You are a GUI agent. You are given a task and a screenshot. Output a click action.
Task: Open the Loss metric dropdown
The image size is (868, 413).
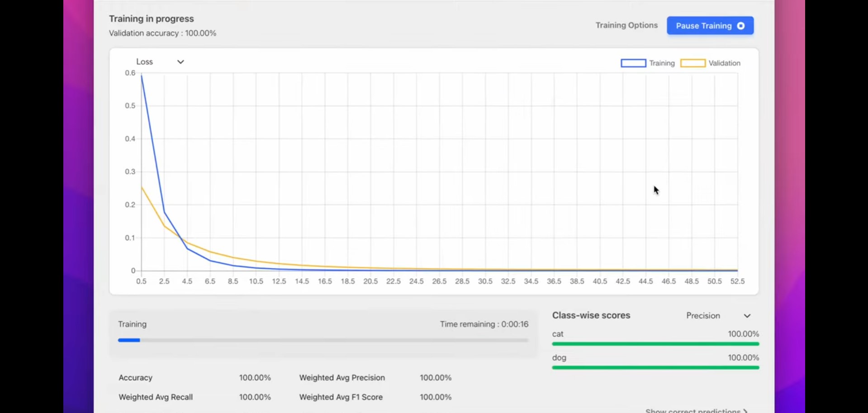click(160, 62)
